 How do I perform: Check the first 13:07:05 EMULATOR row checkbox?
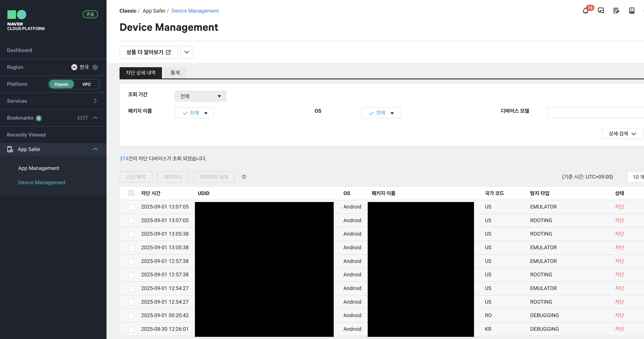pos(131,207)
